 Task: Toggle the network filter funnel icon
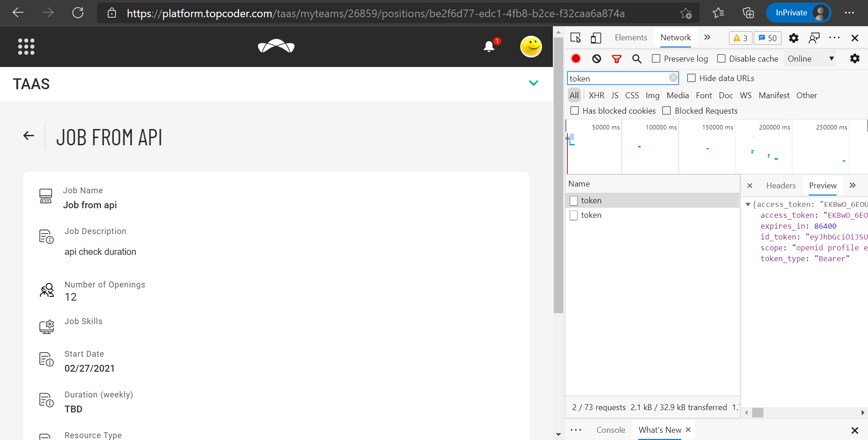point(617,59)
